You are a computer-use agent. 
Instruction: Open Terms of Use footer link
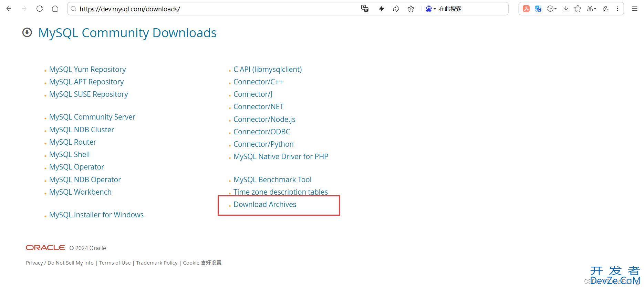pyautogui.click(x=115, y=263)
